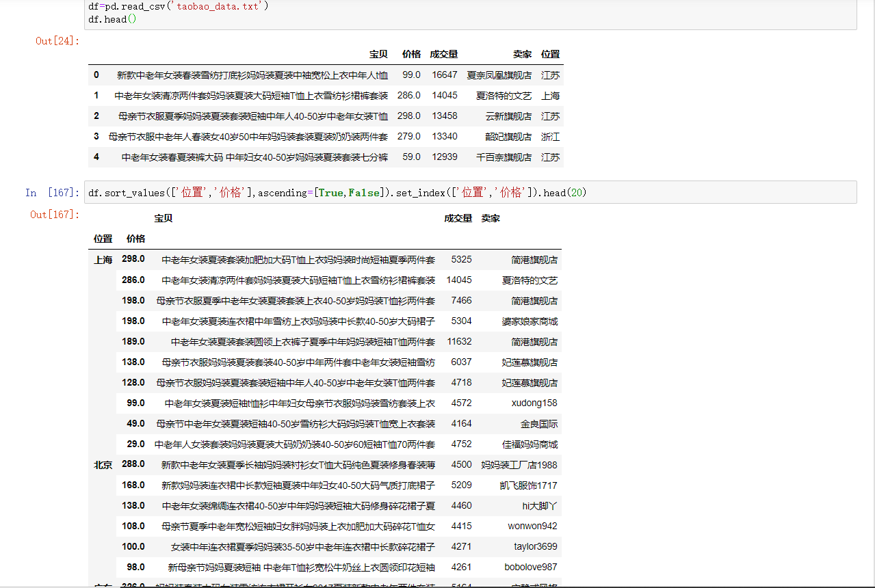Select the 卖家 header in the first table

[522, 54]
